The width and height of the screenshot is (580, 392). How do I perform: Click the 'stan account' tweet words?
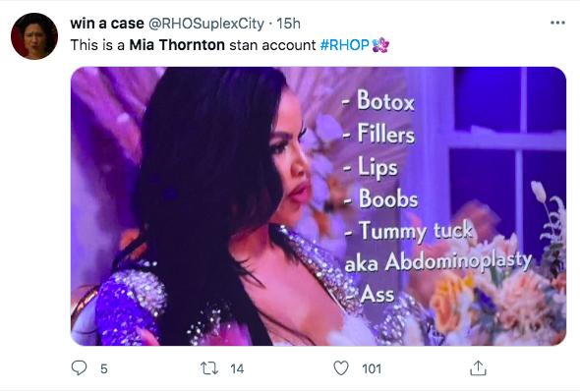click(x=272, y=45)
